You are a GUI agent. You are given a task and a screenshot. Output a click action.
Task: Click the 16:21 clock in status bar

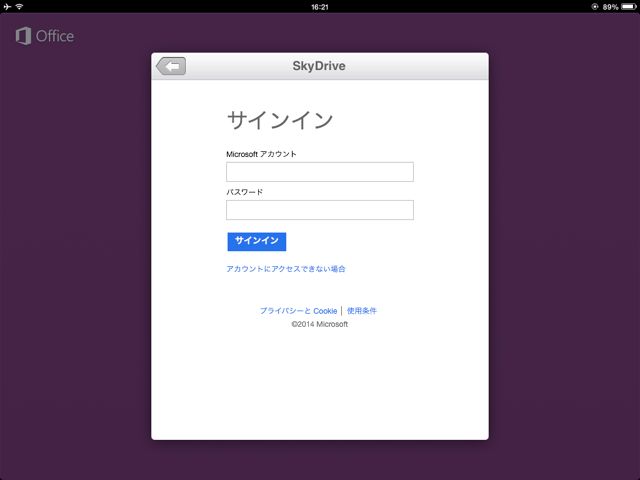(x=320, y=7)
